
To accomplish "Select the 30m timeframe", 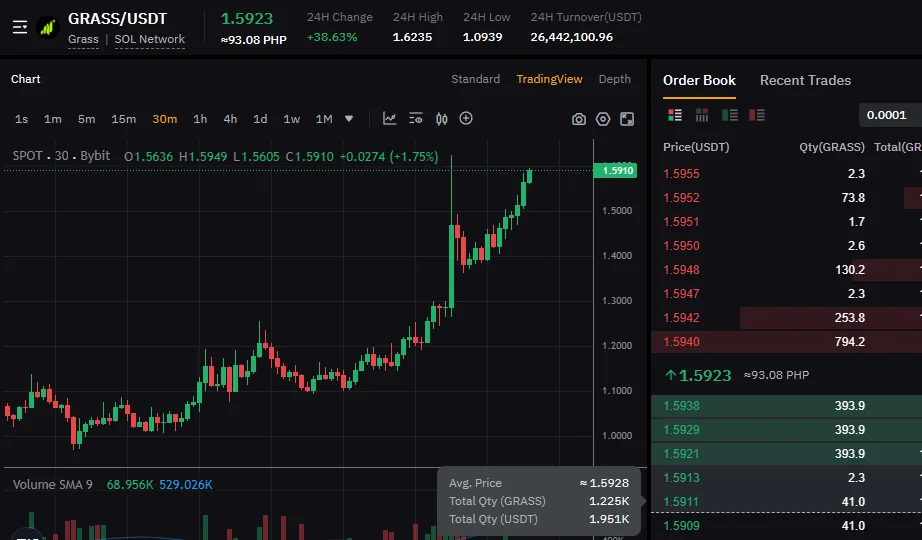I will (165, 119).
